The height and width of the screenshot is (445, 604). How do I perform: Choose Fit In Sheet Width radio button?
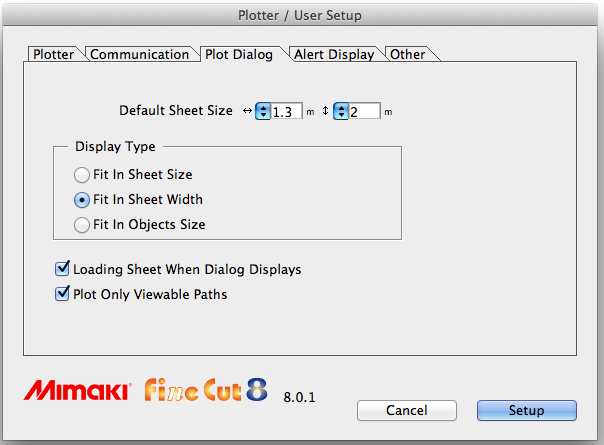(82, 199)
